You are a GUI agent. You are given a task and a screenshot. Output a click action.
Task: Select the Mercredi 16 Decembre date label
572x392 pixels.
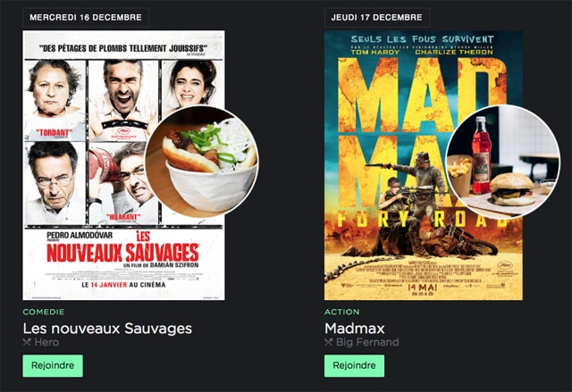click(x=86, y=18)
